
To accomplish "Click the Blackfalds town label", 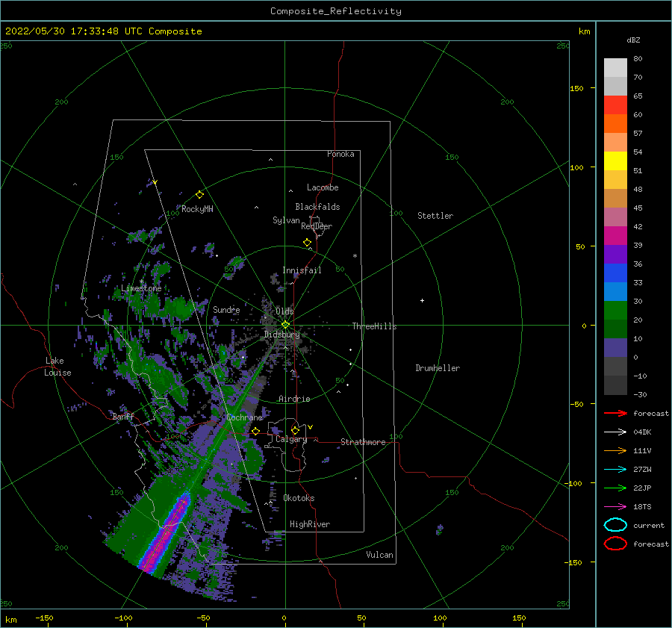I will [x=317, y=207].
